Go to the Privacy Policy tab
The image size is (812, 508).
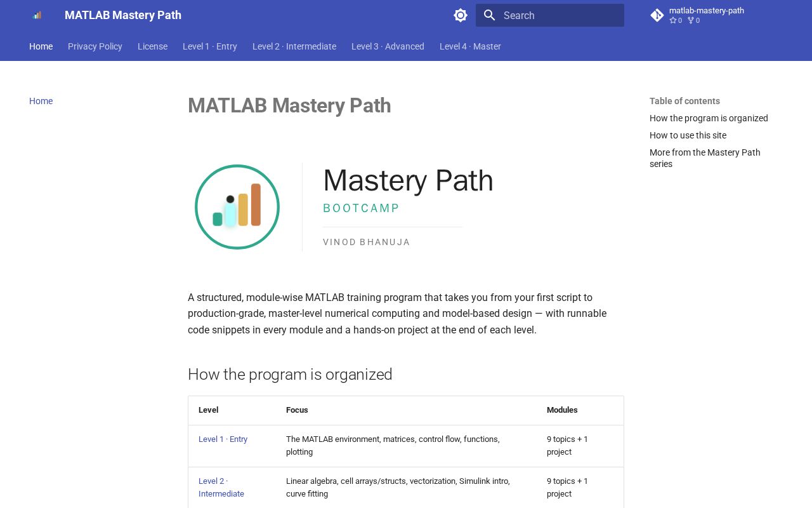pos(95,46)
